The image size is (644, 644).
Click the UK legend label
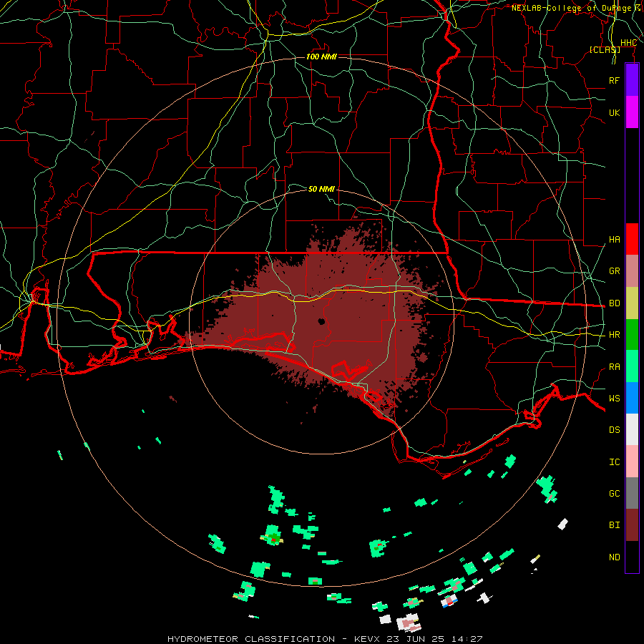[x=614, y=112]
